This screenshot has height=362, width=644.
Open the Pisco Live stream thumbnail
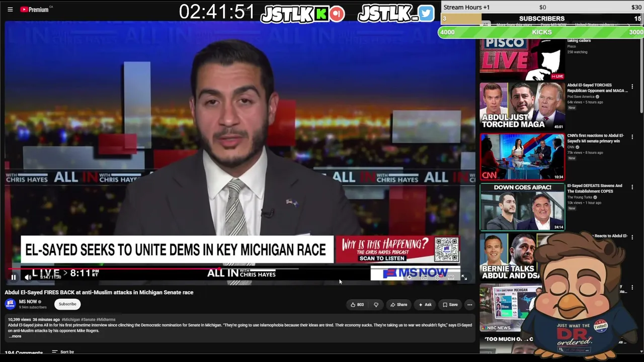pos(522,59)
